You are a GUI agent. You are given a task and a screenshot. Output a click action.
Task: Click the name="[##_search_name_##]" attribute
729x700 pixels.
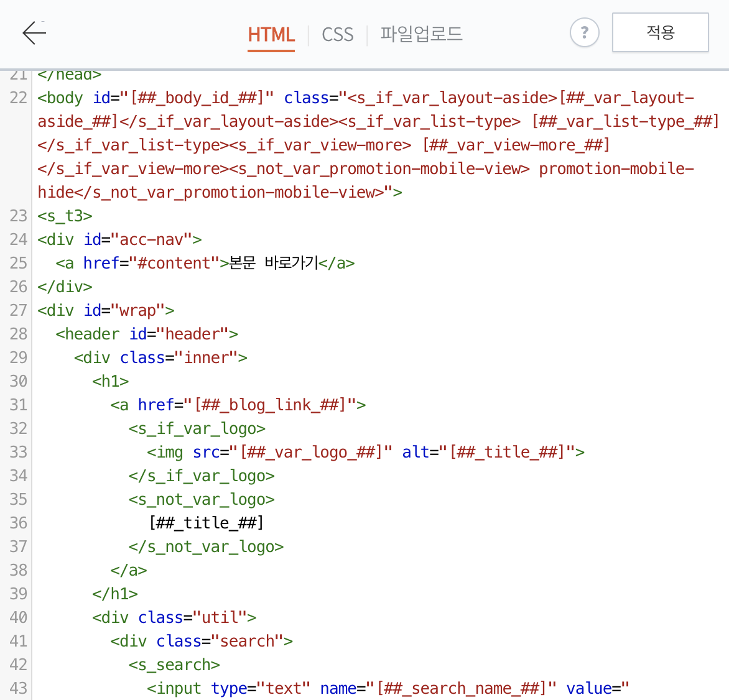(439, 689)
